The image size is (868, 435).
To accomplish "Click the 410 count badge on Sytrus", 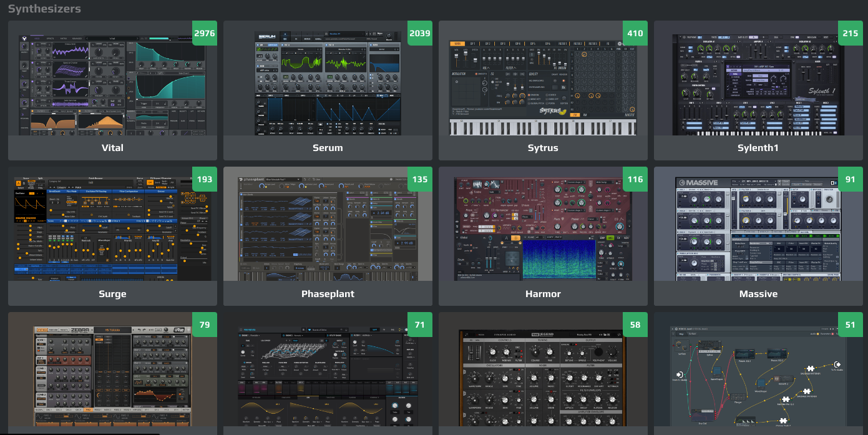I will click(x=635, y=33).
